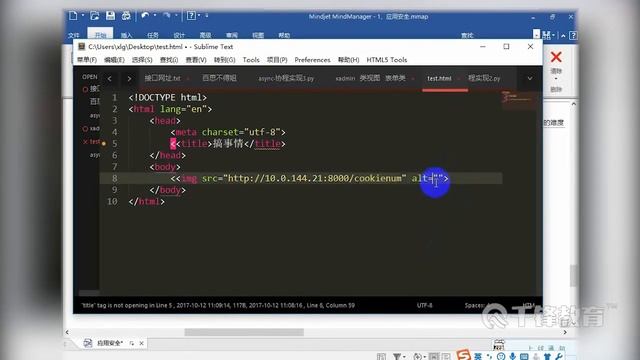
Task: Switch to the 视图 ribbon tab
Action: (258, 35)
